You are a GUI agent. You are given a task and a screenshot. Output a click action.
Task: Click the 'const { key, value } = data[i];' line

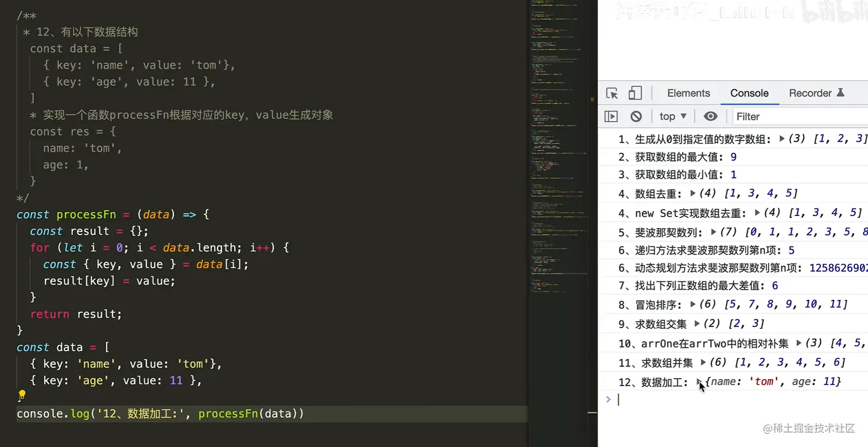(146, 264)
